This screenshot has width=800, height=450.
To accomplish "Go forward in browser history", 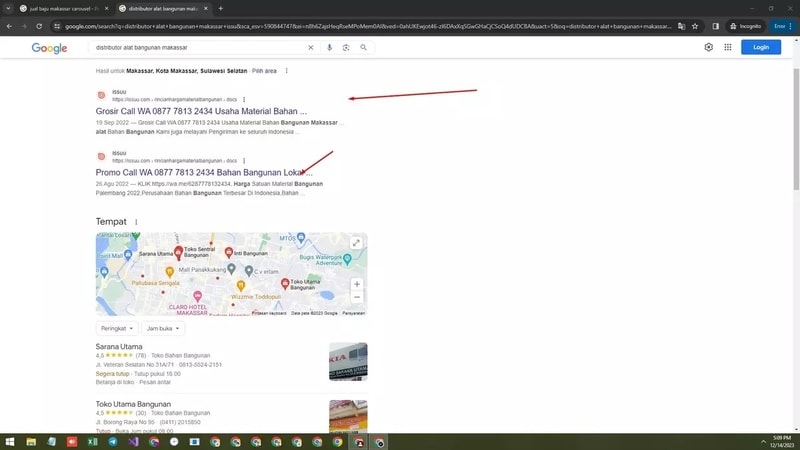I will tap(23, 26).
